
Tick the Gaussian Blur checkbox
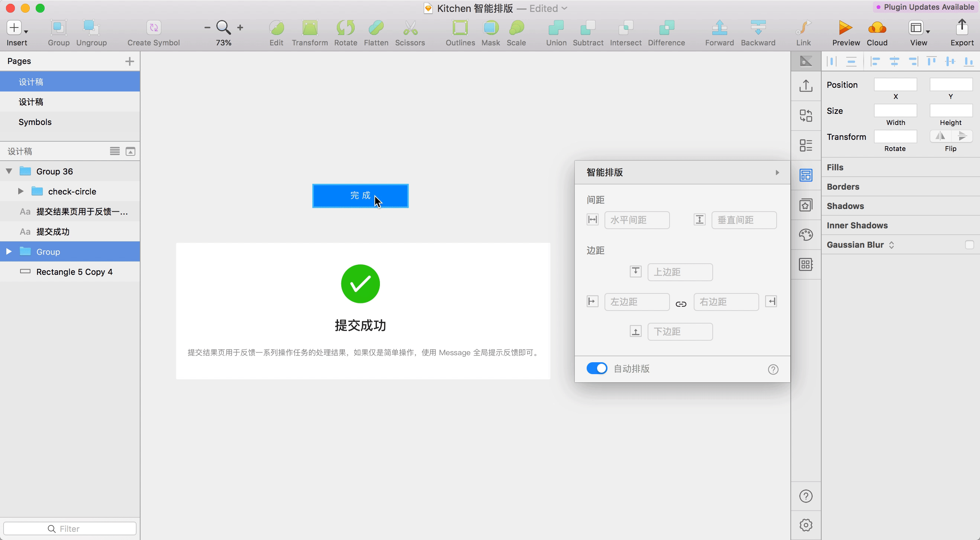pos(969,245)
